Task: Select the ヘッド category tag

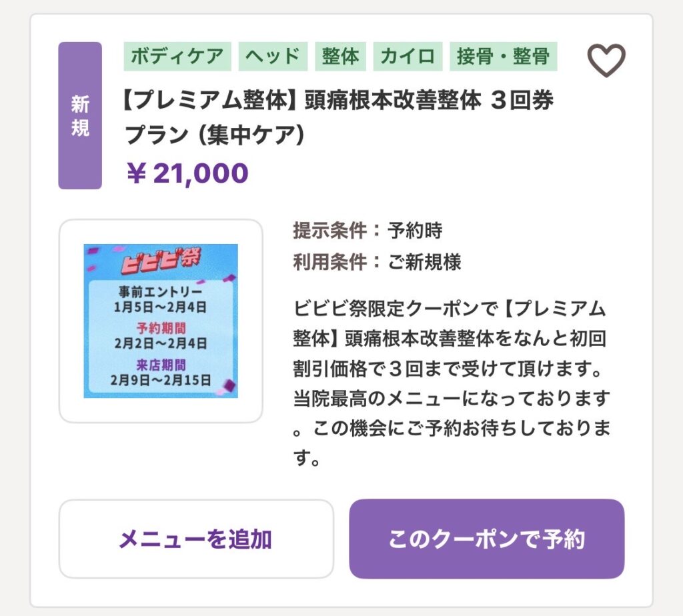Action: tap(273, 57)
